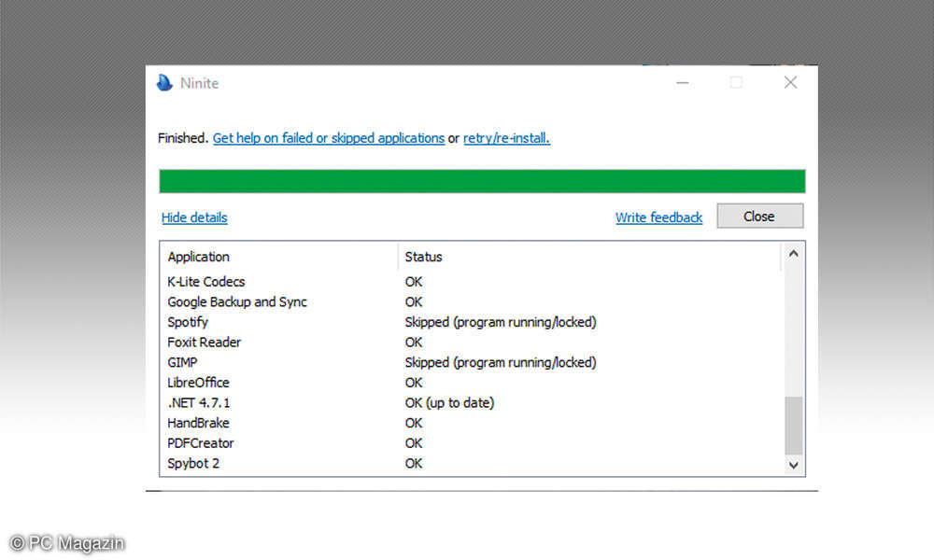The width and height of the screenshot is (934, 560).
Task: Open help for skipped applications link
Action: point(328,137)
